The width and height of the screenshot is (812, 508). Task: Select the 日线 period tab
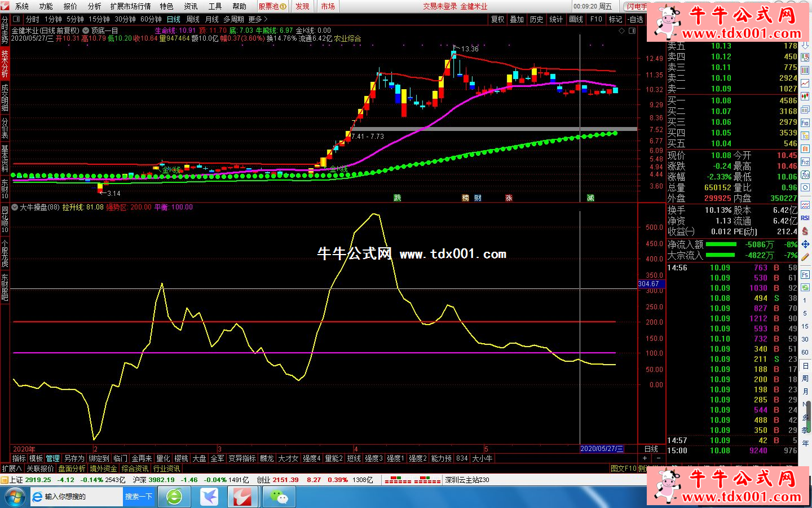pyautogui.click(x=174, y=19)
